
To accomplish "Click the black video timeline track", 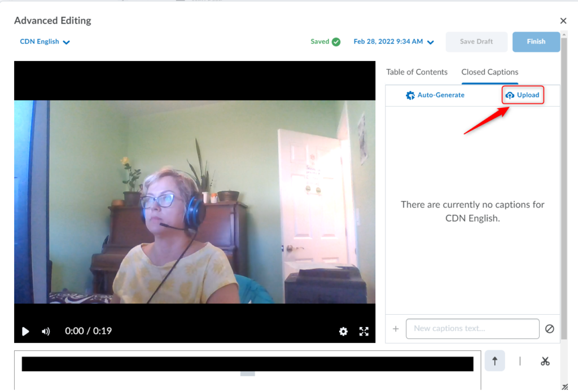I will pos(247,364).
